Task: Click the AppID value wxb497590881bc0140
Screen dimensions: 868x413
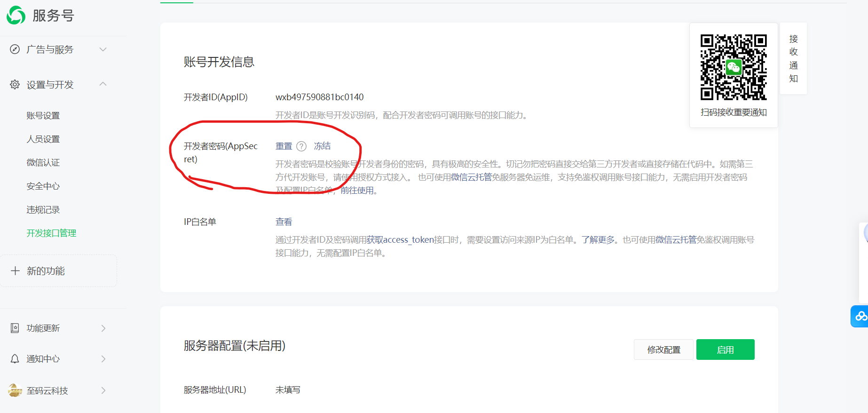Action: click(x=320, y=97)
